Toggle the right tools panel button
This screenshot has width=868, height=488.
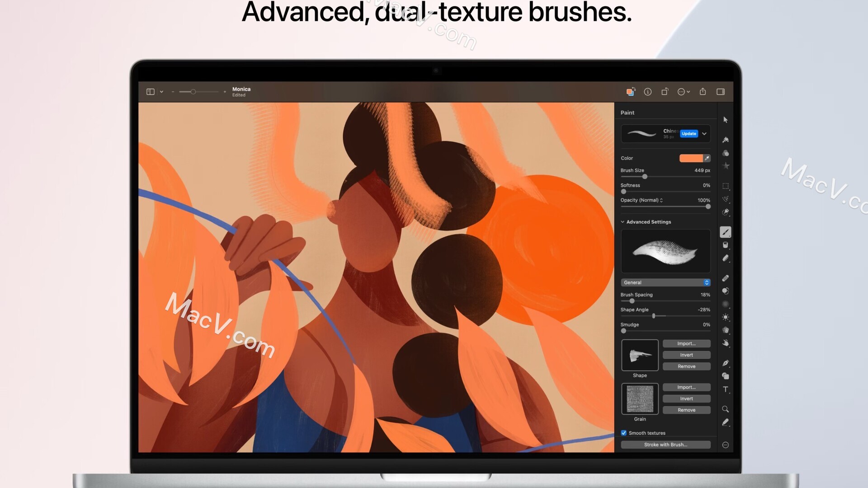pyautogui.click(x=721, y=92)
